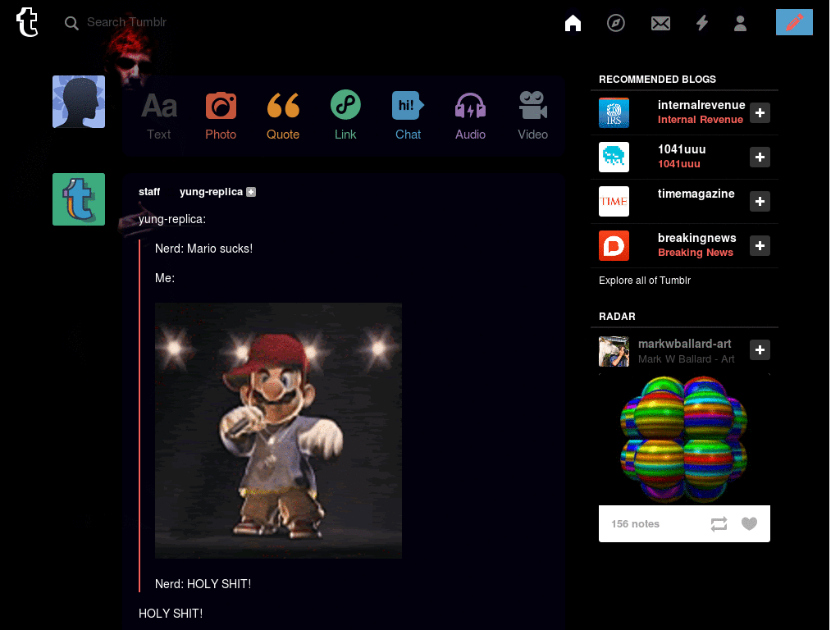Open the TIME magazine avatar
Viewport: 840px width, 630px height.
614,202
